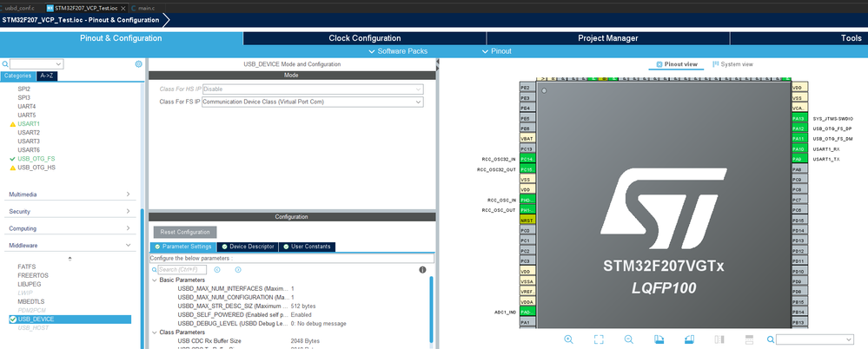Click the zoom out magnifier icon
The image size is (868, 349).
(628, 339)
